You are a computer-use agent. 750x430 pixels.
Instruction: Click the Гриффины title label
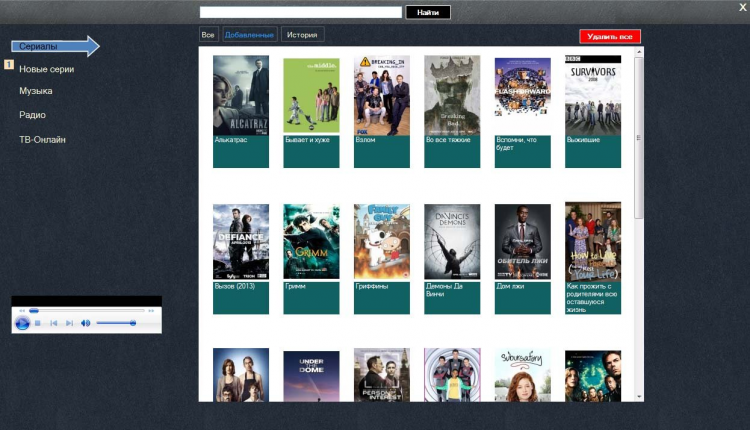point(372,286)
